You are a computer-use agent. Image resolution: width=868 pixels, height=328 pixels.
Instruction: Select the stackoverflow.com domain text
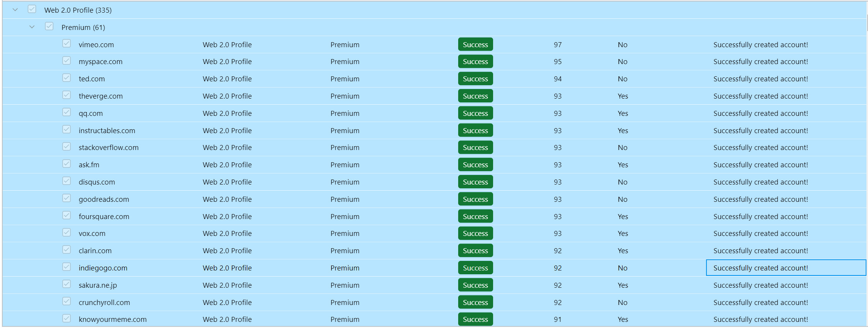pos(109,148)
